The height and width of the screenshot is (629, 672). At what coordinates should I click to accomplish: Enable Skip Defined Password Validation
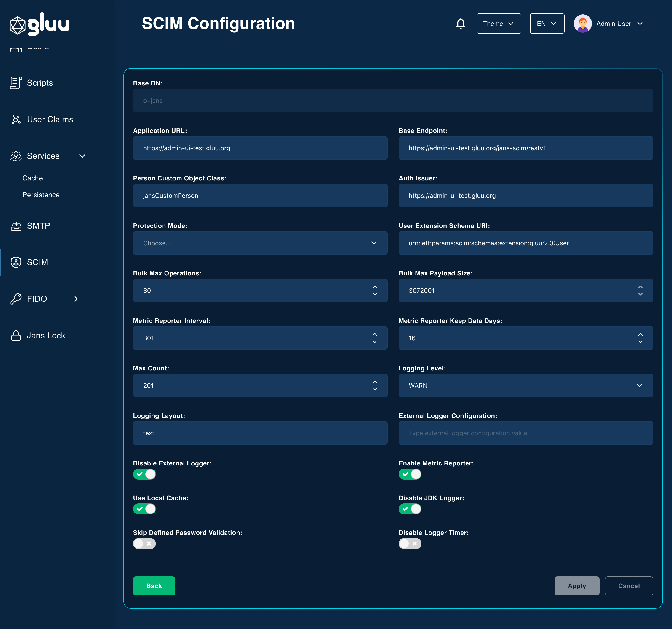pos(144,544)
